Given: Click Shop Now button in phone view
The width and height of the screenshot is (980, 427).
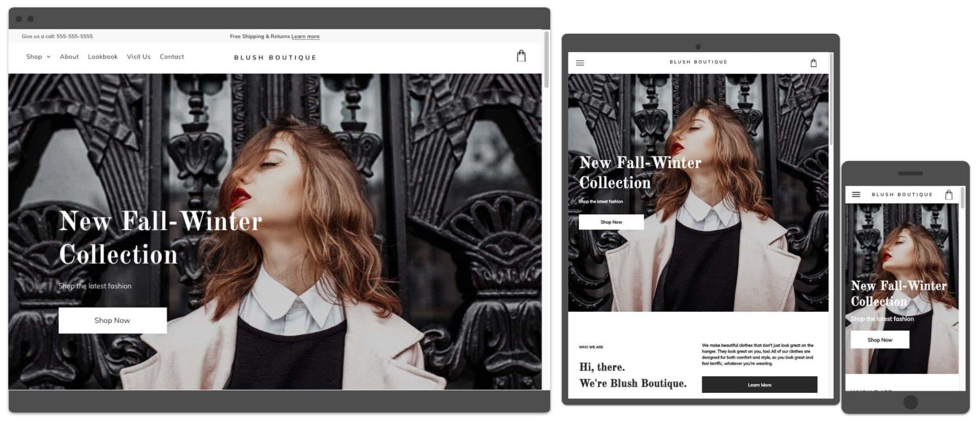Looking at the screenshot, I should pyautogui.click(x=880, y=340).
